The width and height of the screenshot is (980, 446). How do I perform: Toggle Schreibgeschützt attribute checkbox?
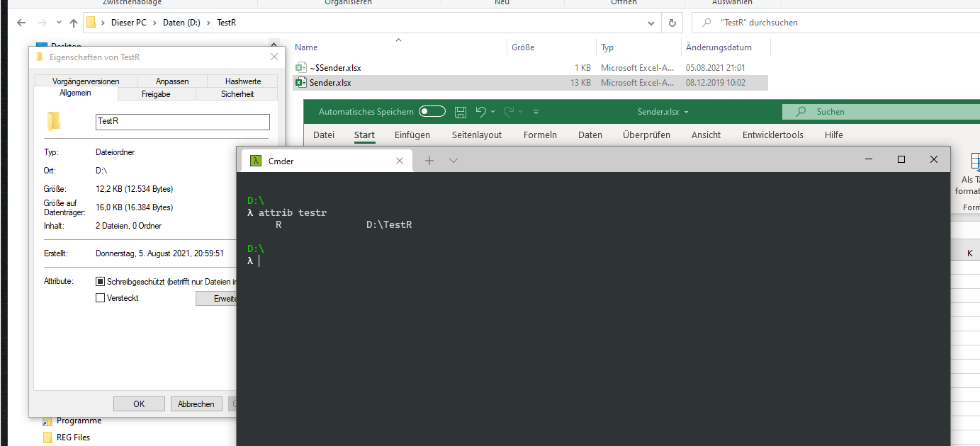(100, 281)
